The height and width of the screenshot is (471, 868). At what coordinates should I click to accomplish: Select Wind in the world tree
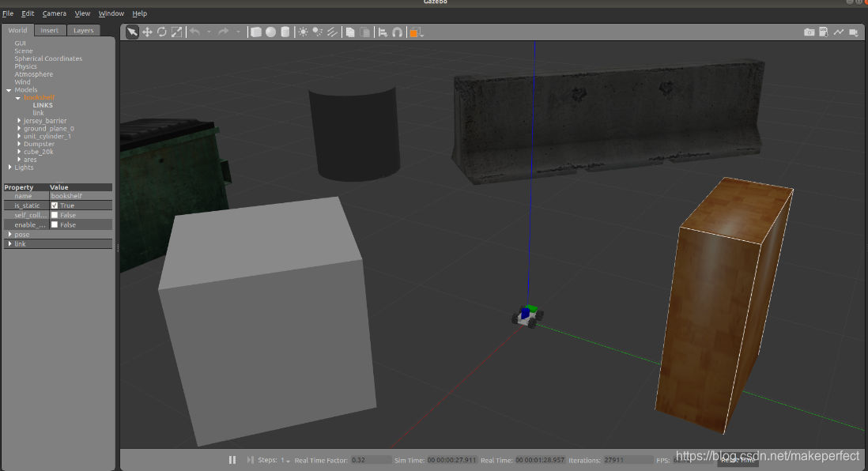click(22, 82)
